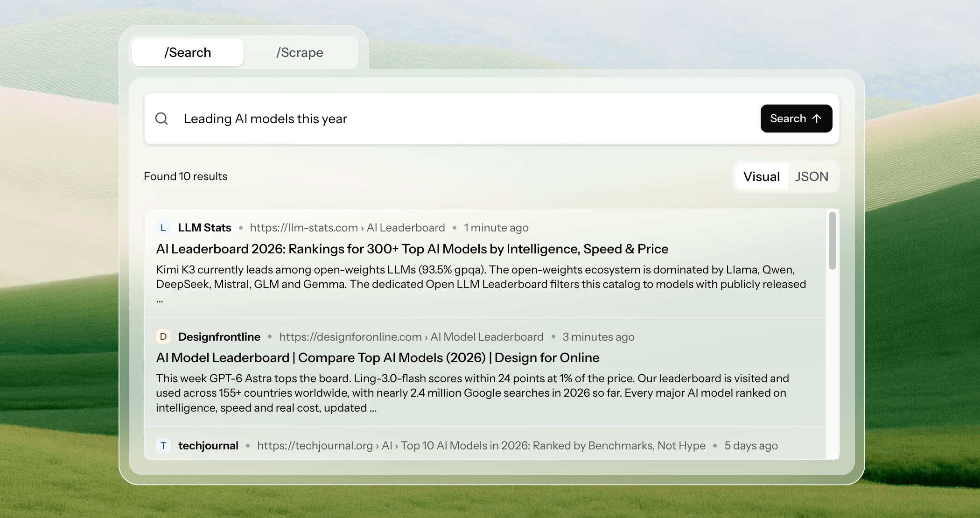Click the '5 days ago' timestamp
This screenshot has height=518, width=980.
pos(751,446)
